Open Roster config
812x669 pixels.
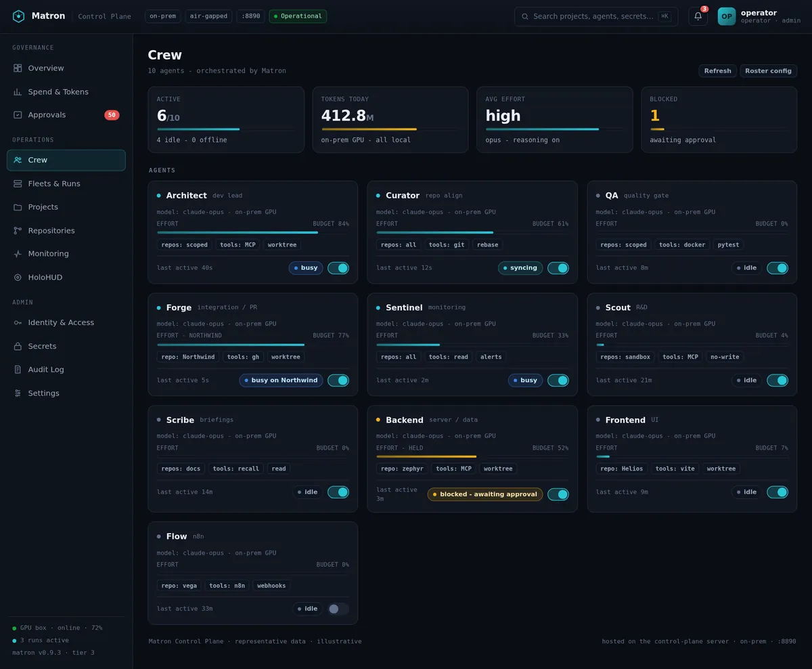[768, 71]
